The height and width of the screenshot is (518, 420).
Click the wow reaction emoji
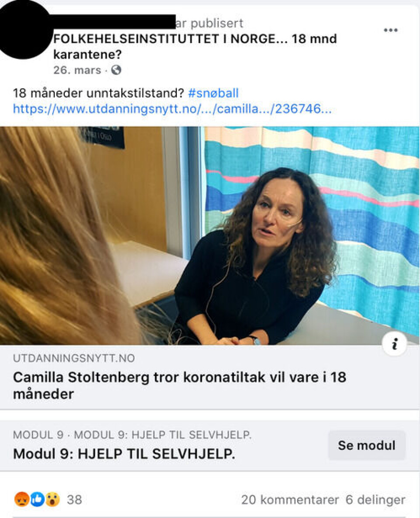(52, 499)
